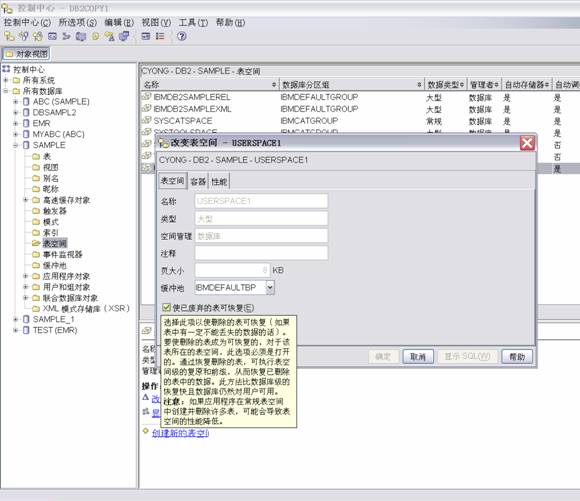Collapse the 所有数据库 tree node

pos(6,91)
